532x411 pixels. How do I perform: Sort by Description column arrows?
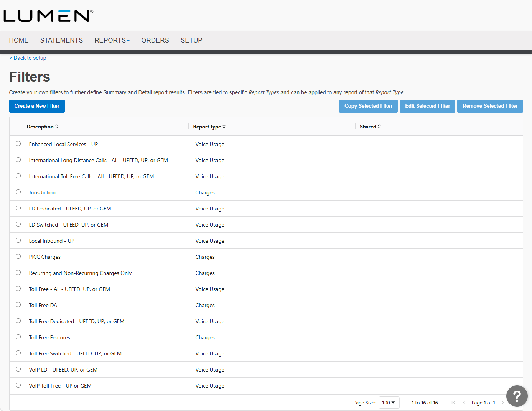tap(57, 127)
